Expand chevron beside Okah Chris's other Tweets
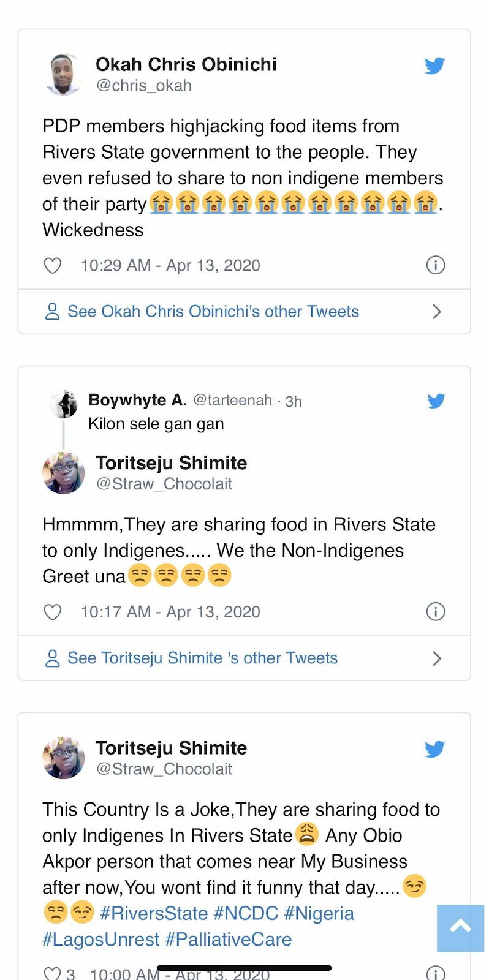This screenshot has height=980, width=489. [436, 312]
